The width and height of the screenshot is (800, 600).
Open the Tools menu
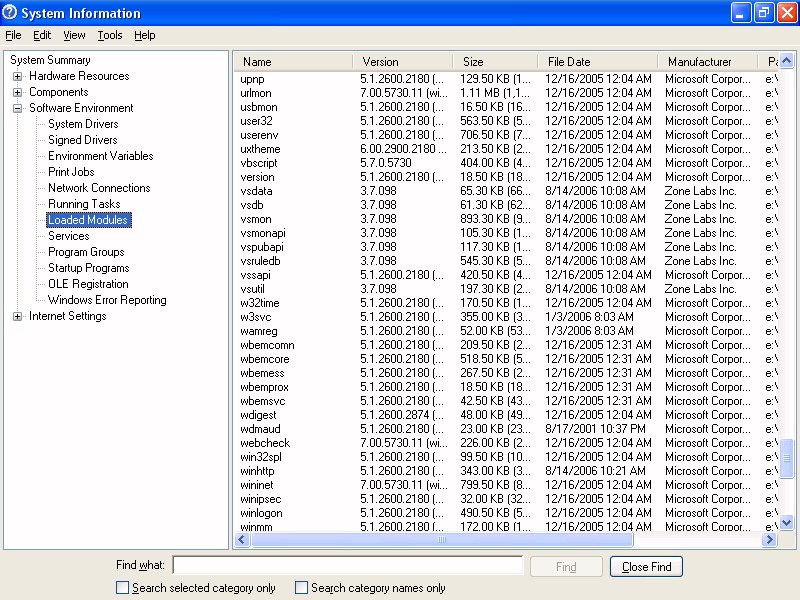110,35
